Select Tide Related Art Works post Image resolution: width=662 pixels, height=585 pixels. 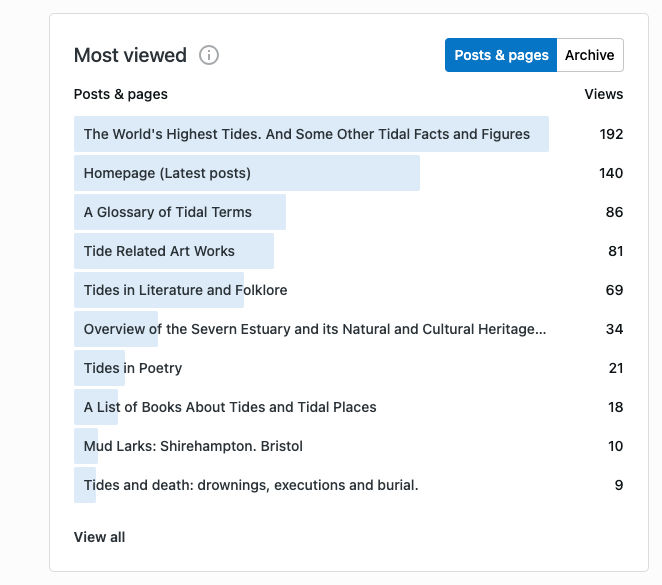coord(159,251)
